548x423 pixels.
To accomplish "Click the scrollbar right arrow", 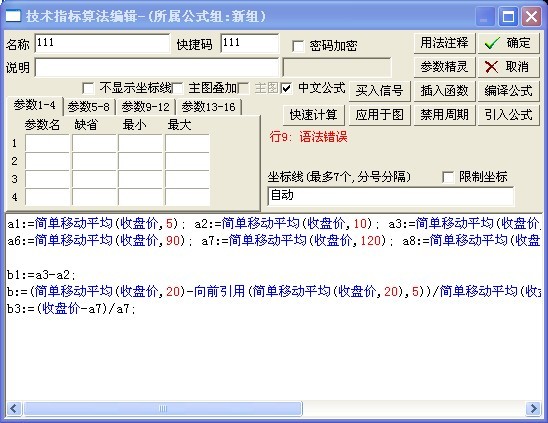I will point(534,408).
